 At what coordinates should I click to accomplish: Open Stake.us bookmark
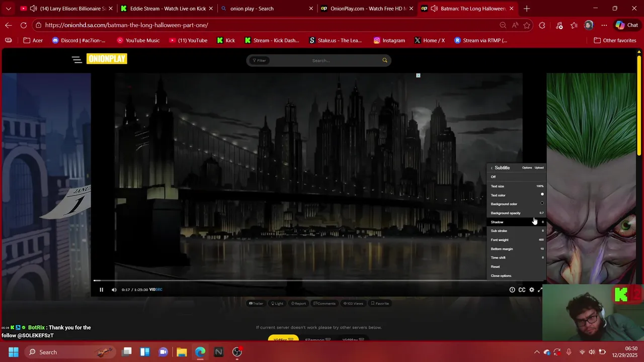coord(336,40)
